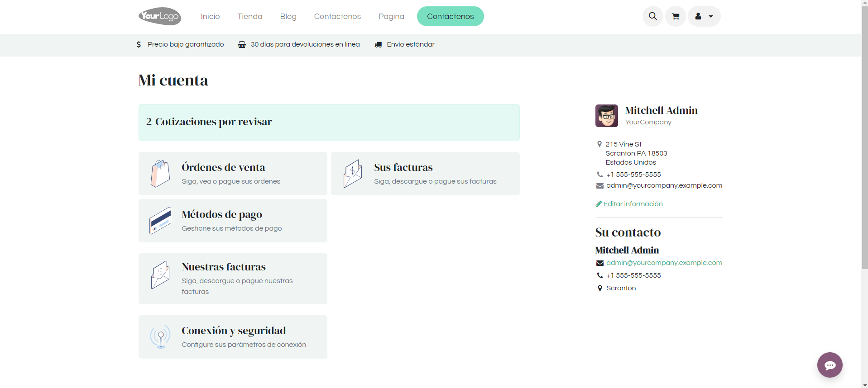Open the Tienda menu item
Image resolution: width=868 pixels, height=388 pixels.
click(249, 16)
